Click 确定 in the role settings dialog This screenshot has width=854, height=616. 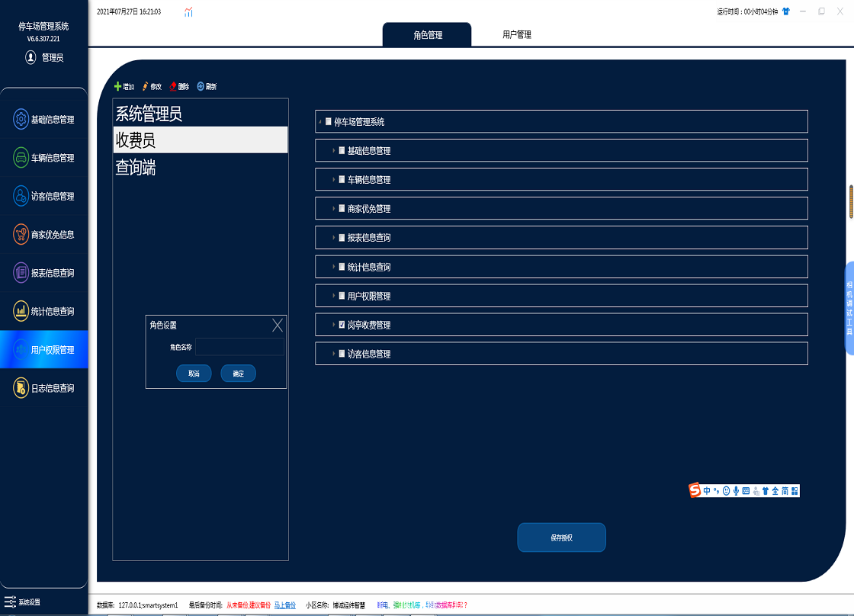point(238,374)
